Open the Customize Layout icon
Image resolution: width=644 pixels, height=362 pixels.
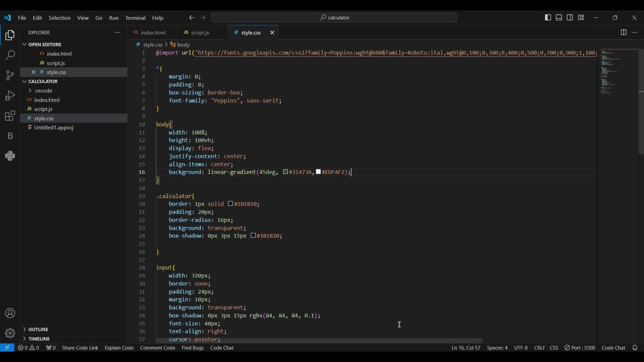pyautogui.click(x=581, y=18)
